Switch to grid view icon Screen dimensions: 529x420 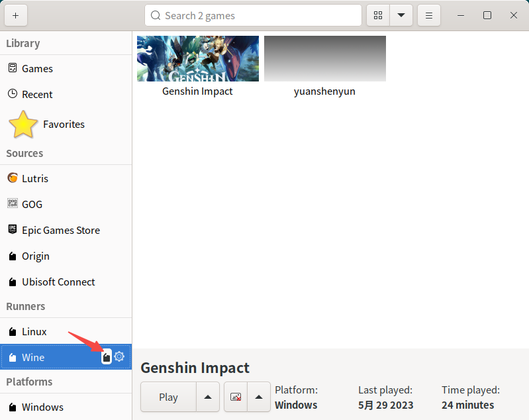(x=378, y=15)
